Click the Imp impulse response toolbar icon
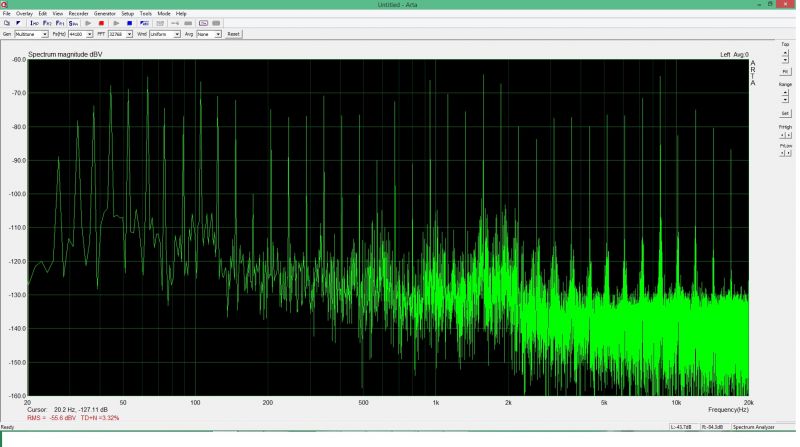 [x=34, y=22]
